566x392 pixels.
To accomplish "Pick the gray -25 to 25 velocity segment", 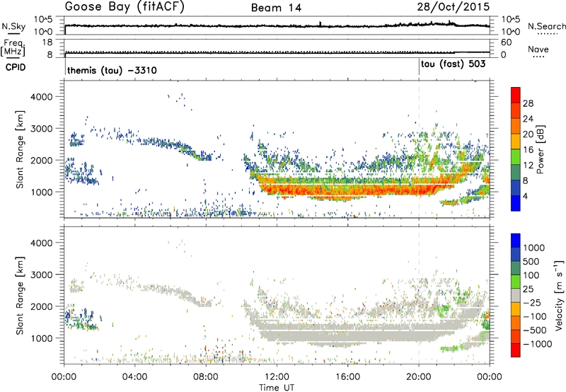I will [x=516, y=296].
